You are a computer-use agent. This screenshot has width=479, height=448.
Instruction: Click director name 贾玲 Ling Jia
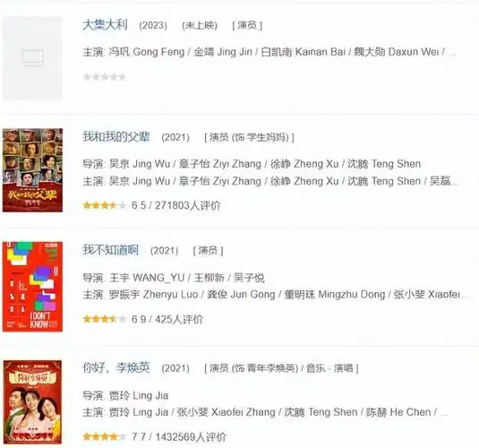139,395
